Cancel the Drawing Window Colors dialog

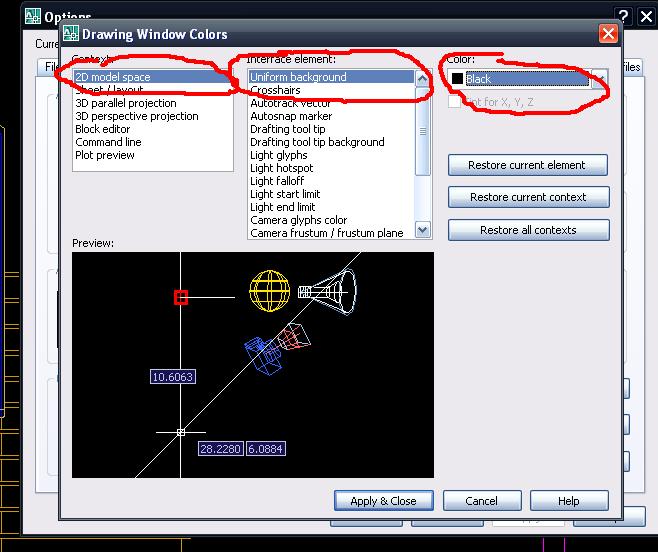pos(482,500)
